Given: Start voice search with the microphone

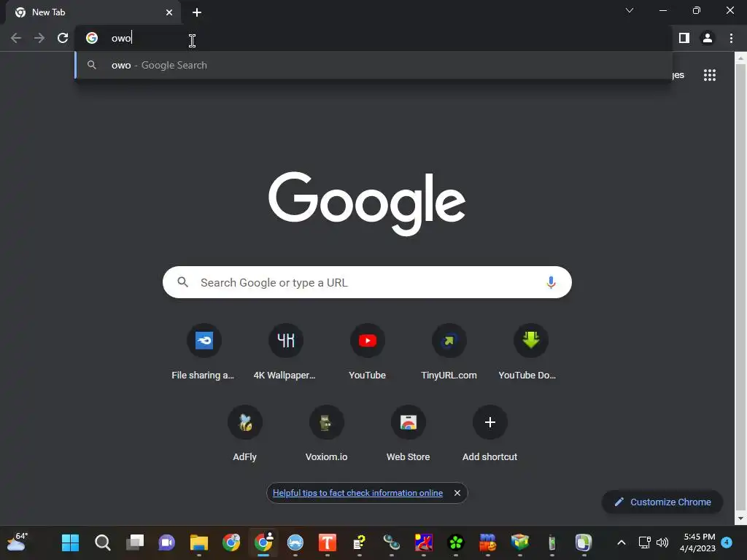Looking at the screenshot, I should (551, 282).
